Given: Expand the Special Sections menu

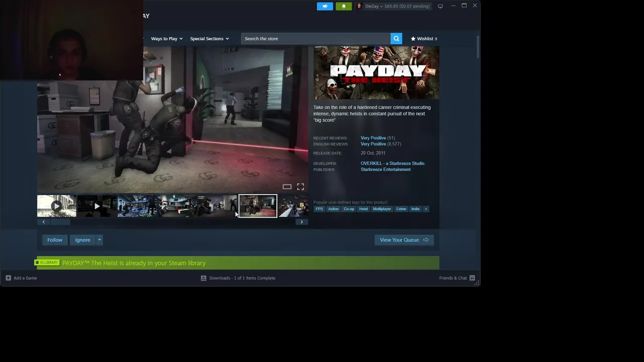Looking at the screenshot, I should pyautogui.click(x=209, y=39).
